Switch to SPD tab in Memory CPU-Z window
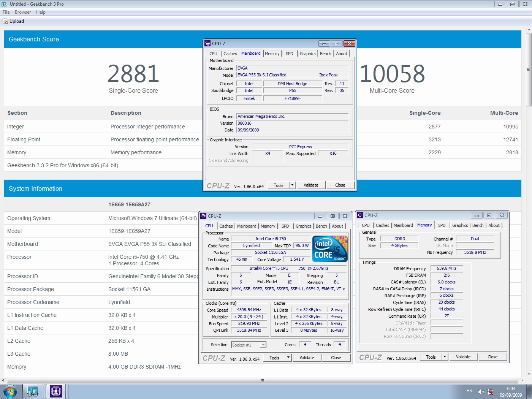This screenshot has height=399, width=532. coord(442,225)
